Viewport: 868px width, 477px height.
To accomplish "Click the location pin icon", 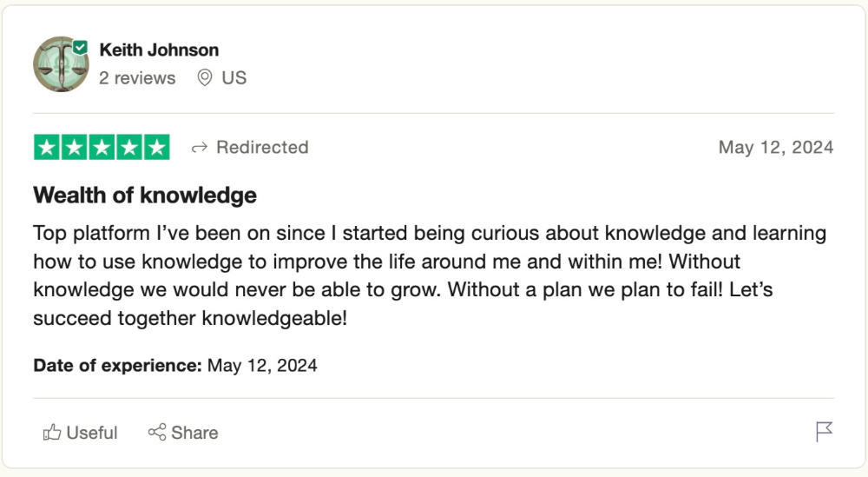I will pyautogui.click(x=205, y=78).
